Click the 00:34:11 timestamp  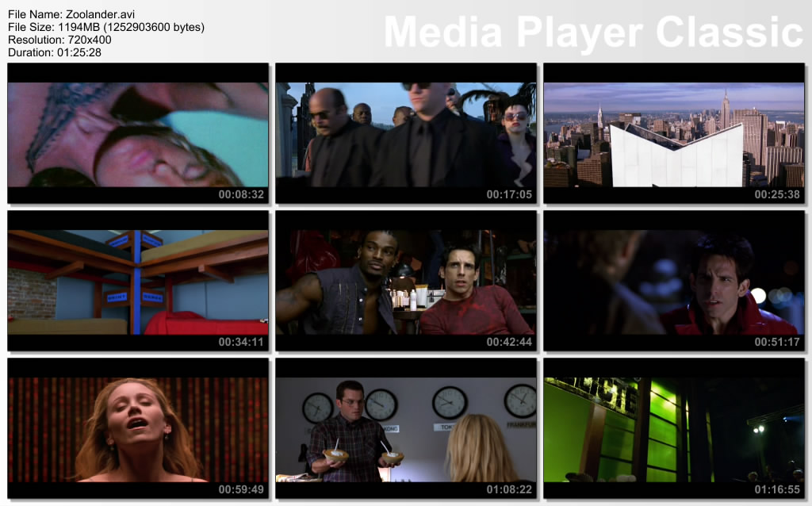point(241,342)
